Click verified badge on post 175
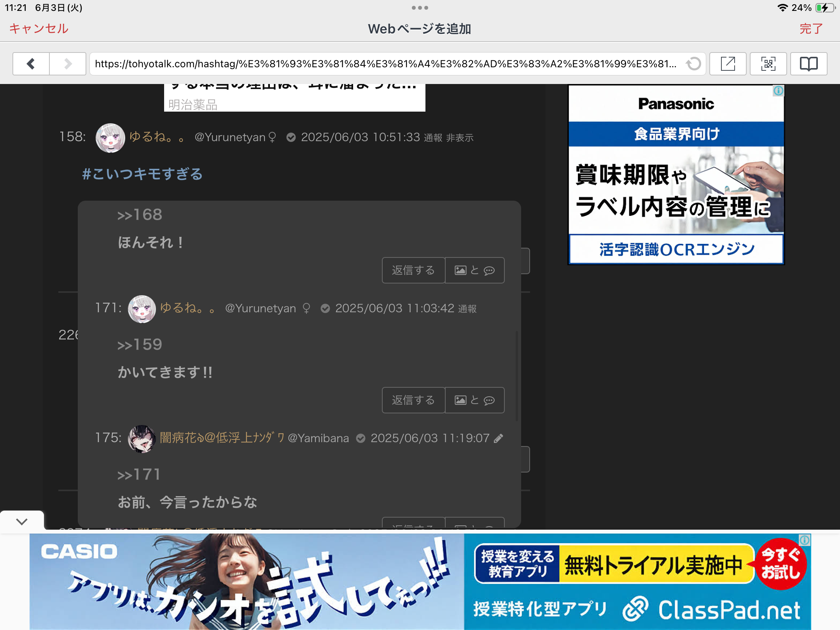840x630 pixels. pyautogui.click(x=361, y=438)
